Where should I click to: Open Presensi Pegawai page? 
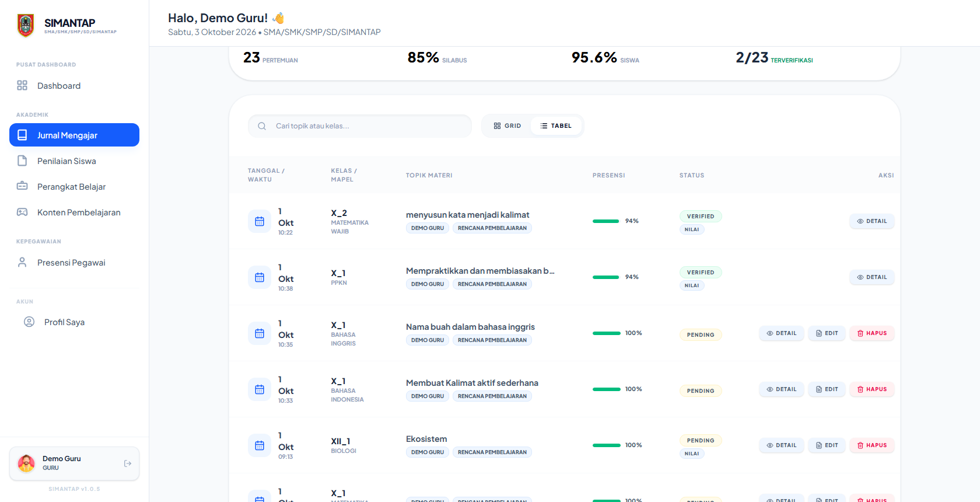point(74,263)
